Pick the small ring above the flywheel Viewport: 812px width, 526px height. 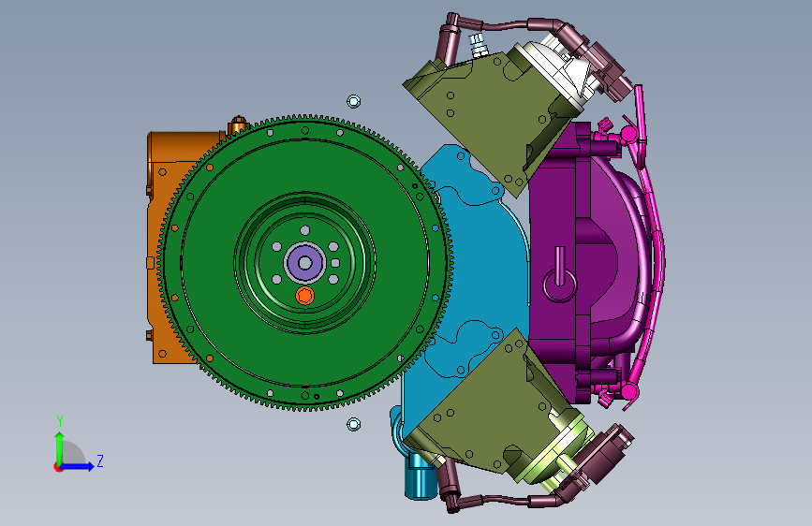(x=354, y=101)
